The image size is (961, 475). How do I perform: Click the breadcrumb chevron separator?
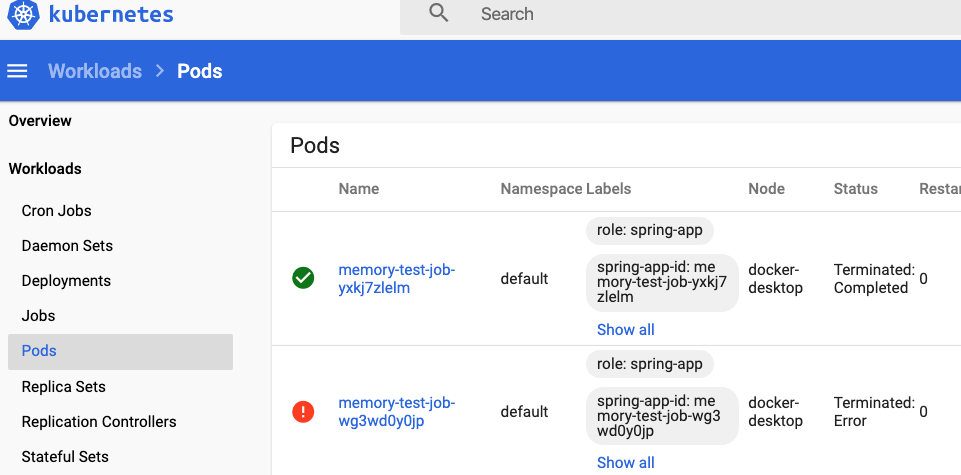(160, 71)
